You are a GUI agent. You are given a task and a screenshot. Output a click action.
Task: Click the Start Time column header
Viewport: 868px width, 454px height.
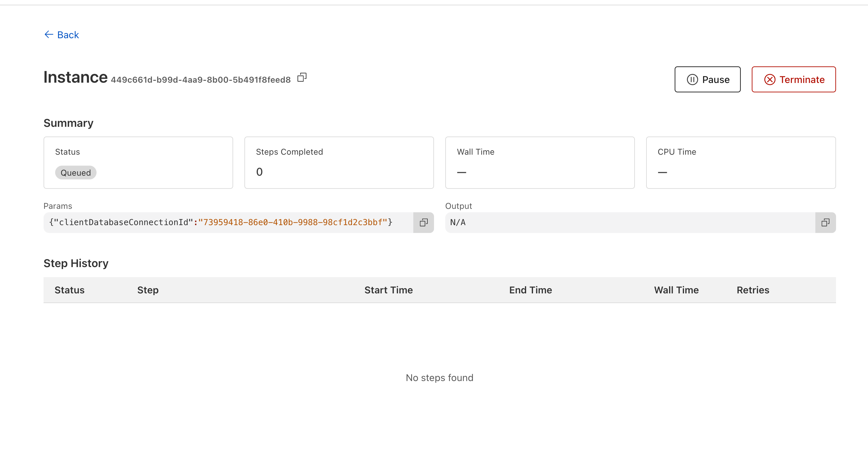pos(388,290)
